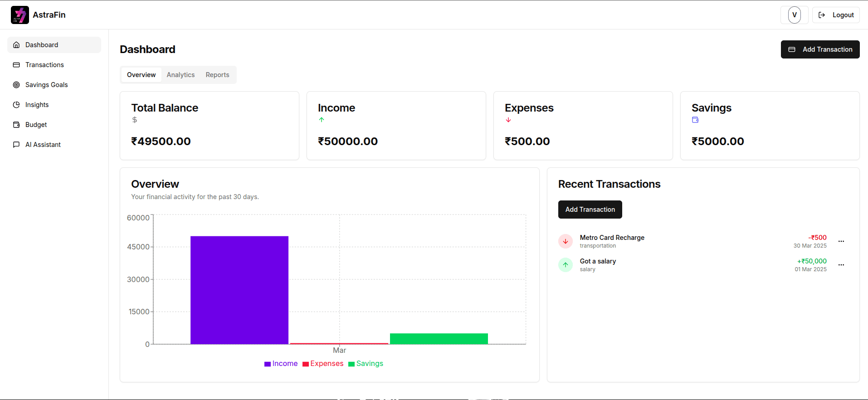This screenshot has width=868, height=400.
Task: Switch to the Analytics tab
Action: click(180, 75)
